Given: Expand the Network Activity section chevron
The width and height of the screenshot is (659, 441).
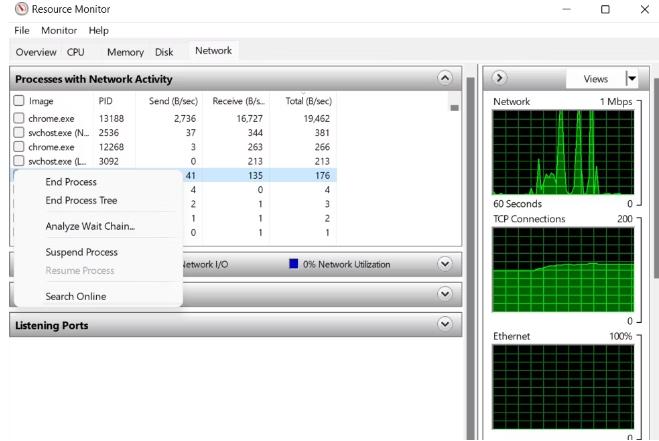Looking at the screenshot, I should (x=445, y=264).
